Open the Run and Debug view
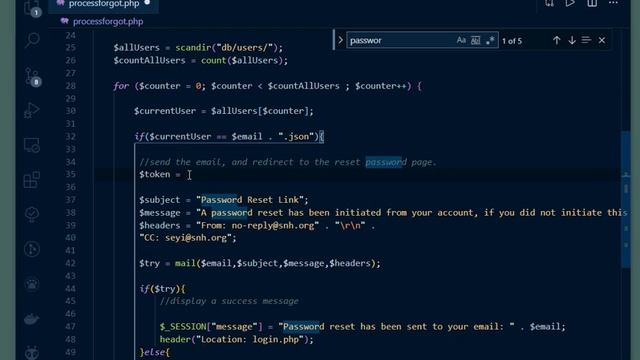640x360 pixels. coord(32,110)
